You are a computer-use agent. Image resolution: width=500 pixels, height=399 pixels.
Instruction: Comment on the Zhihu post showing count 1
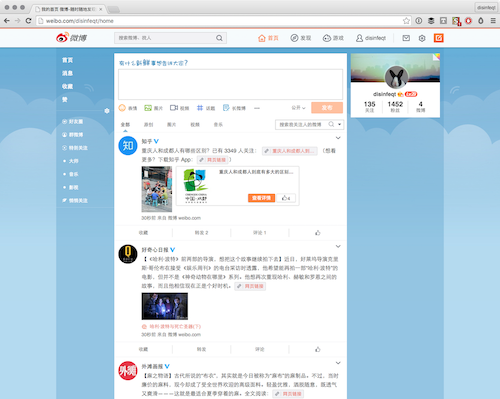tap(260, 233)
